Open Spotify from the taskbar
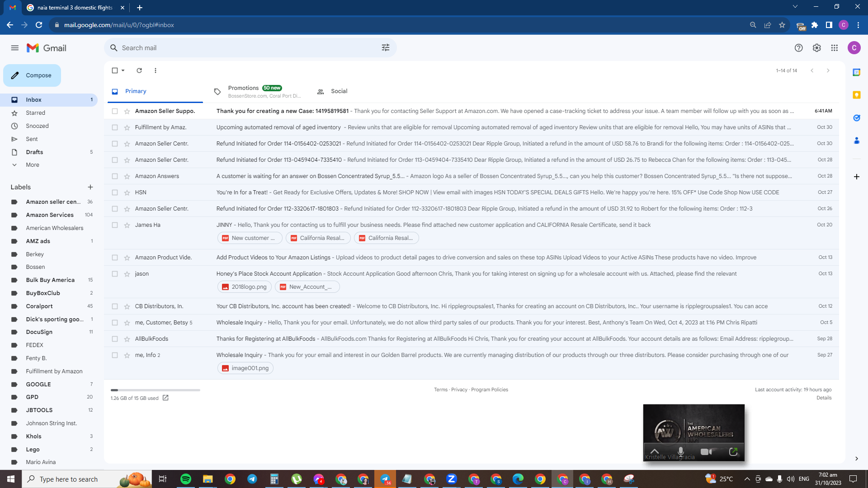868x488 pixels. point(186,479)
